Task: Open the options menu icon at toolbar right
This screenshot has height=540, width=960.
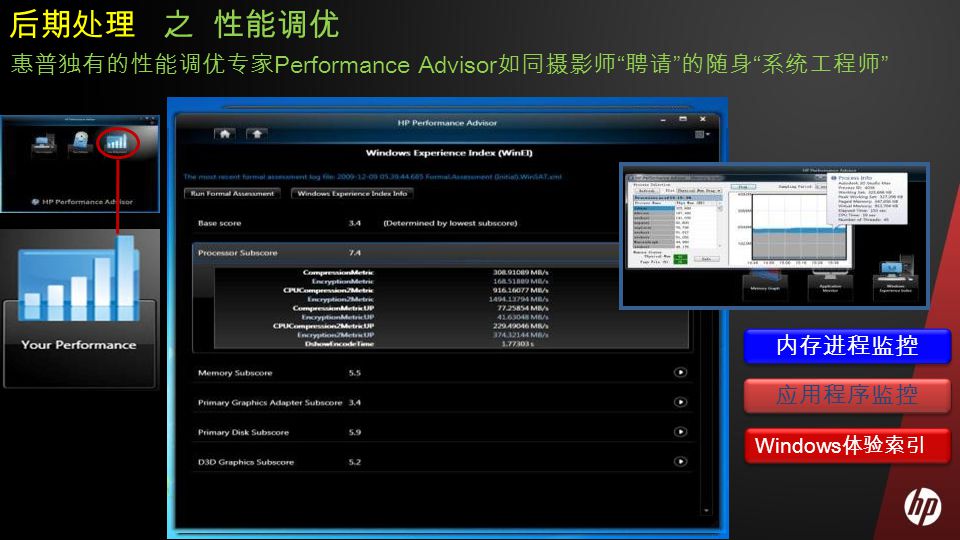Action: coord(702,134)
